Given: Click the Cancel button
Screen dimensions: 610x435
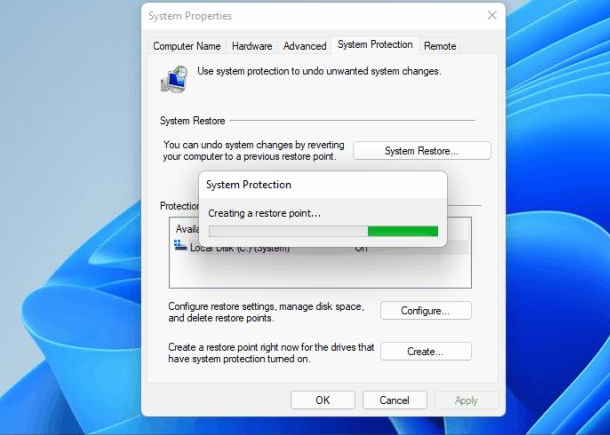Looking at the screenshot, I should (394, 400).
